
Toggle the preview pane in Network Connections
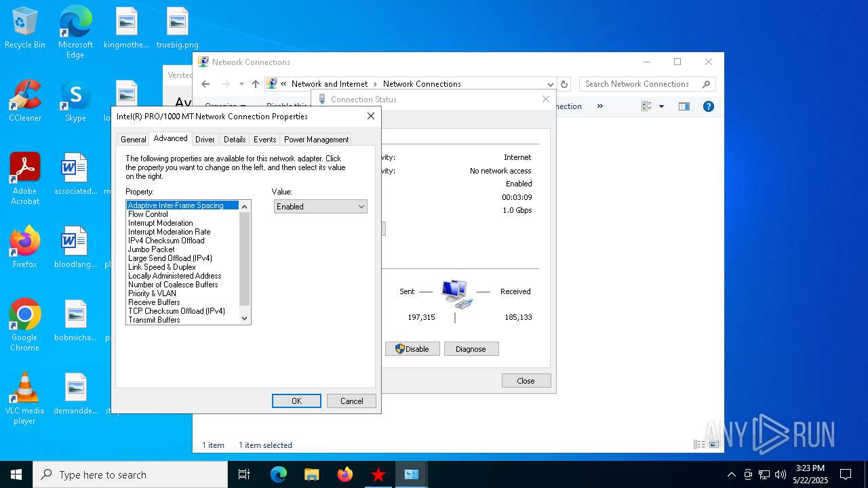pos(684,106)
